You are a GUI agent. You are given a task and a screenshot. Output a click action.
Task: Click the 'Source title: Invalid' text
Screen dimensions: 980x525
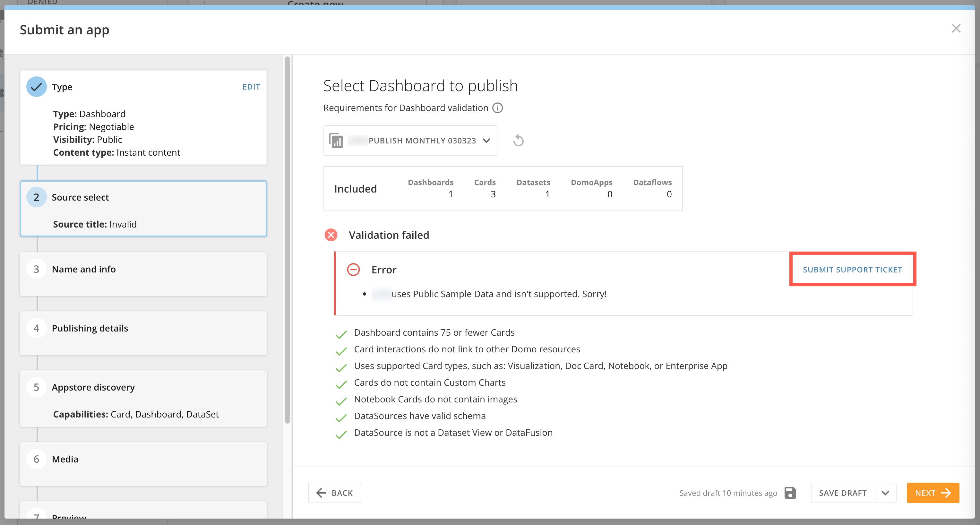(x=95, y=224)
